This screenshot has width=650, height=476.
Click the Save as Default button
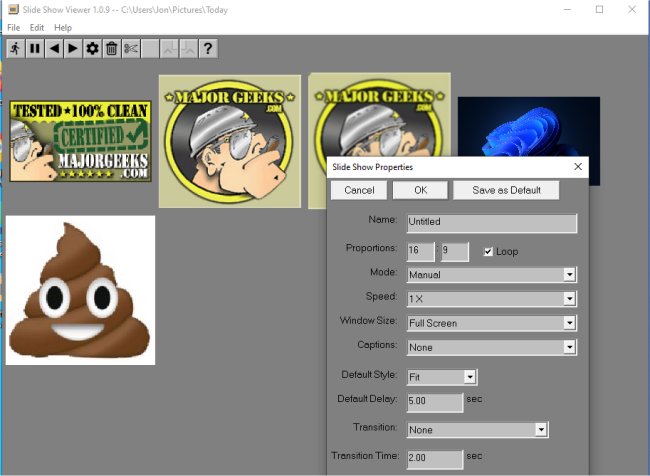point(506,190)
